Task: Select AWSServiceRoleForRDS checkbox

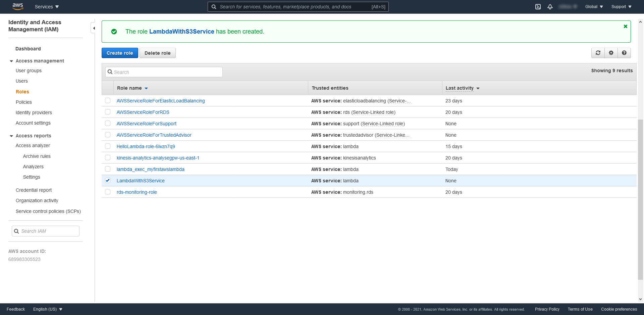Action: tap(108, 112)
